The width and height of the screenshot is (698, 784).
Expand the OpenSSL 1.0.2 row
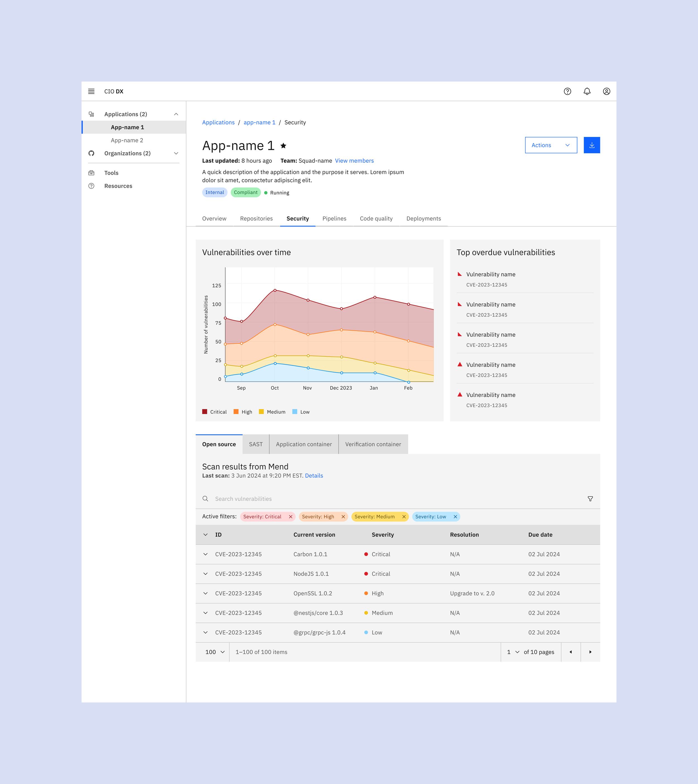pyautogui.click(x=205, y=593)
